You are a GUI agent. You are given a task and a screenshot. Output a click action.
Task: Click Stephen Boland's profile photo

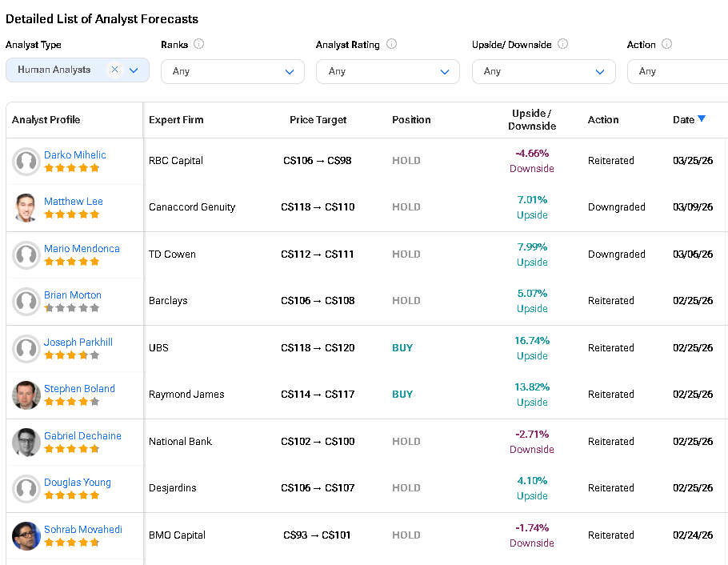pos(26,395)
